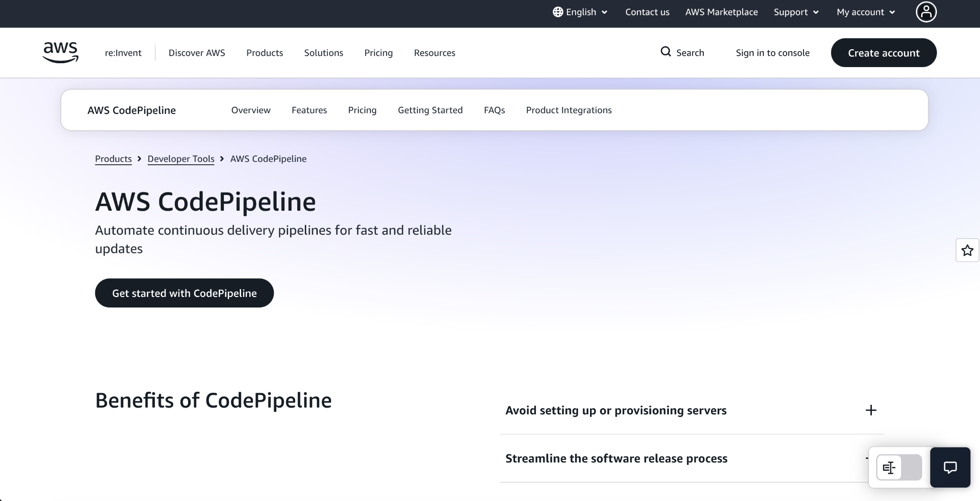The width and height of the screenshot is (980, 501).
Task: Expand Streamline the software release process
Action: (x=692, y=458)
